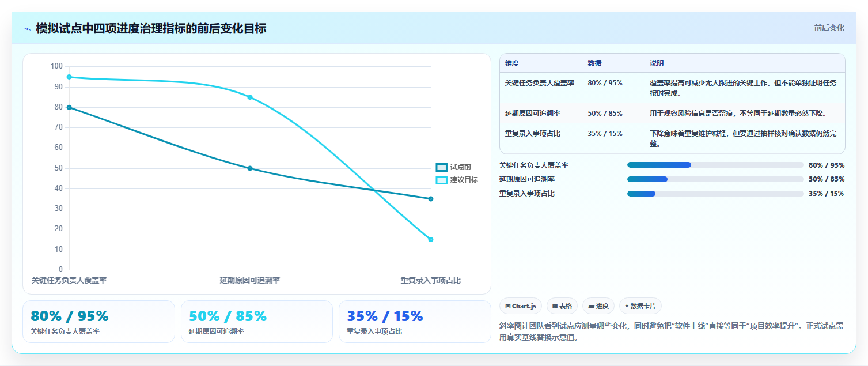Image resolution: width=868 pixels, height=366 pixels.
Task: Click the 建议目标 data point at 95
Action: tap(69, 77)
